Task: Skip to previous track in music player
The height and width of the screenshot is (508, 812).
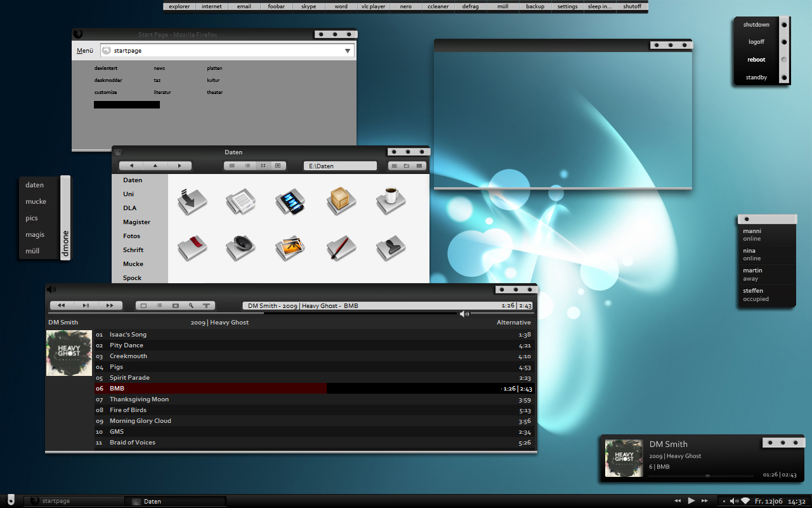Action: [62, 305]
